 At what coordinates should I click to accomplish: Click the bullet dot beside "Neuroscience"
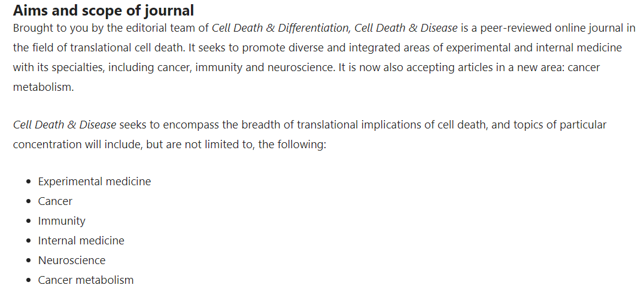point(28,261)
